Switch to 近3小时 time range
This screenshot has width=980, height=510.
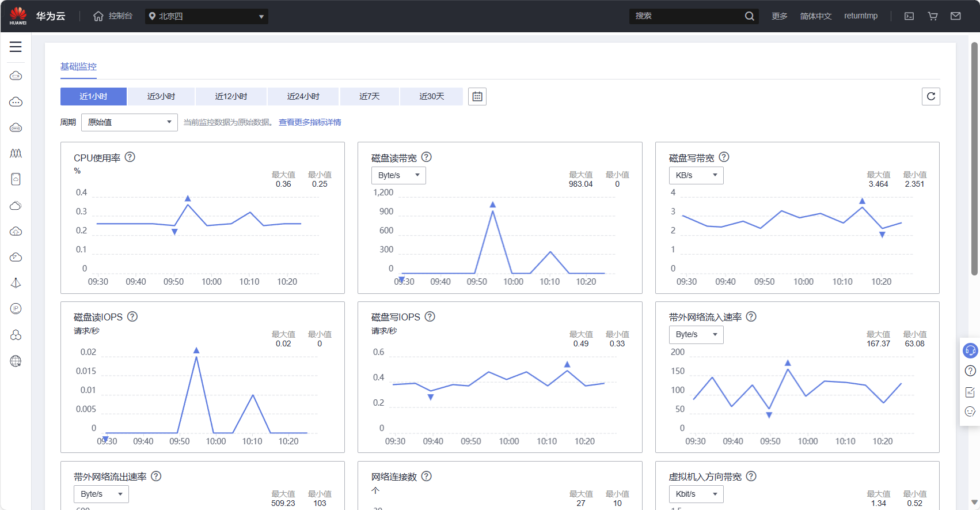click(161, 96)
